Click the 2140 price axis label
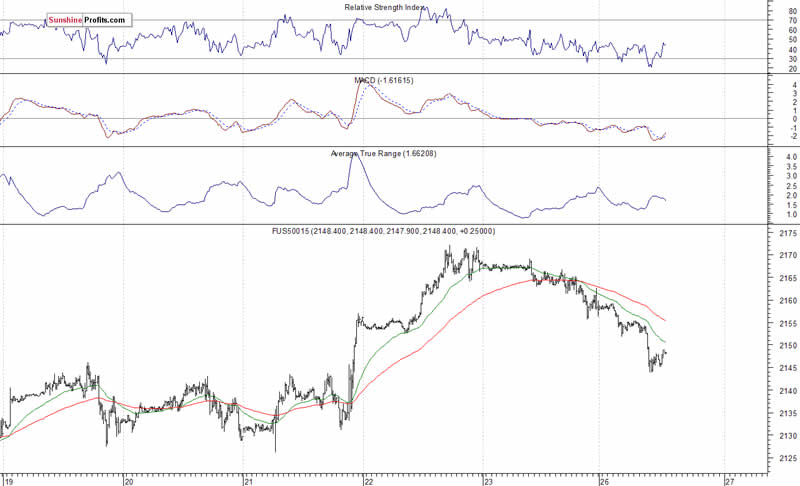 (788, 391)
